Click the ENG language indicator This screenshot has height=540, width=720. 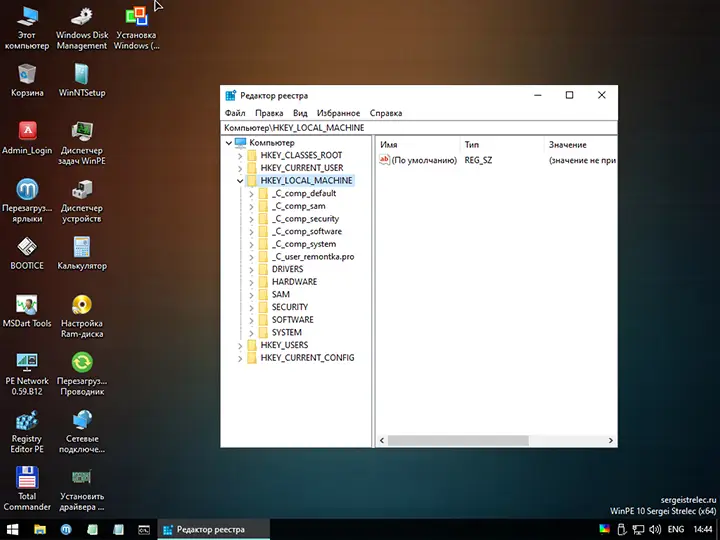(x=676, y=529)
